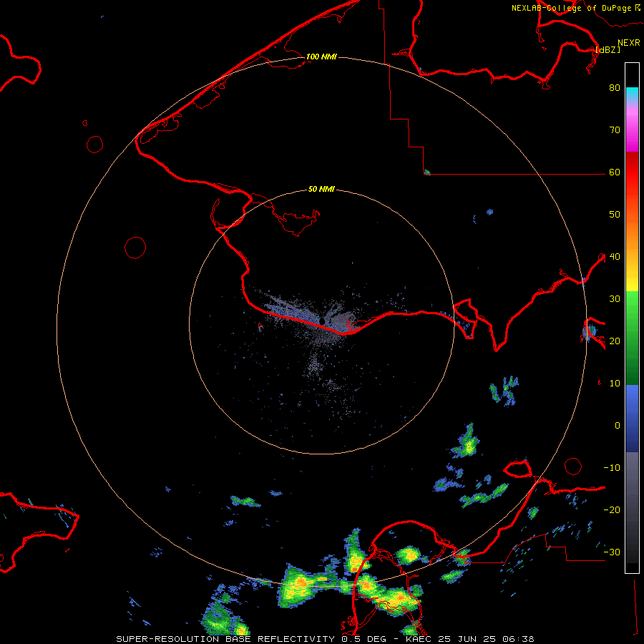The width and height of the screenshot is (644, 644).
Task: Click the '100 NMI' range ring label
Action: 321,57
